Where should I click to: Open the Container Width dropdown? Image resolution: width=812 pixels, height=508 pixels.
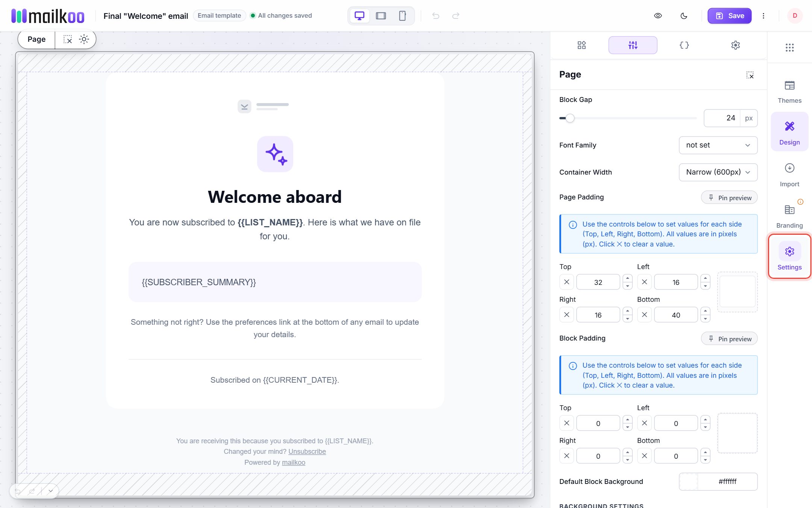click(x=718, y=172)
